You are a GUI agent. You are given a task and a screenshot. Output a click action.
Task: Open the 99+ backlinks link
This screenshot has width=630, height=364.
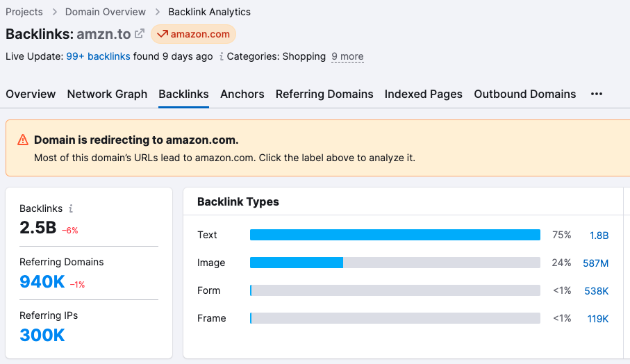pos(98,57)
